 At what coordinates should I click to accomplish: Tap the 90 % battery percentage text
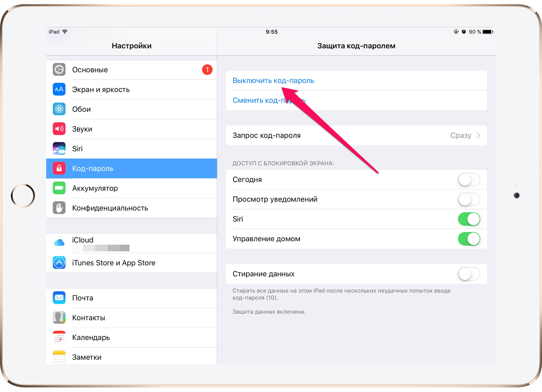point(475,32)
